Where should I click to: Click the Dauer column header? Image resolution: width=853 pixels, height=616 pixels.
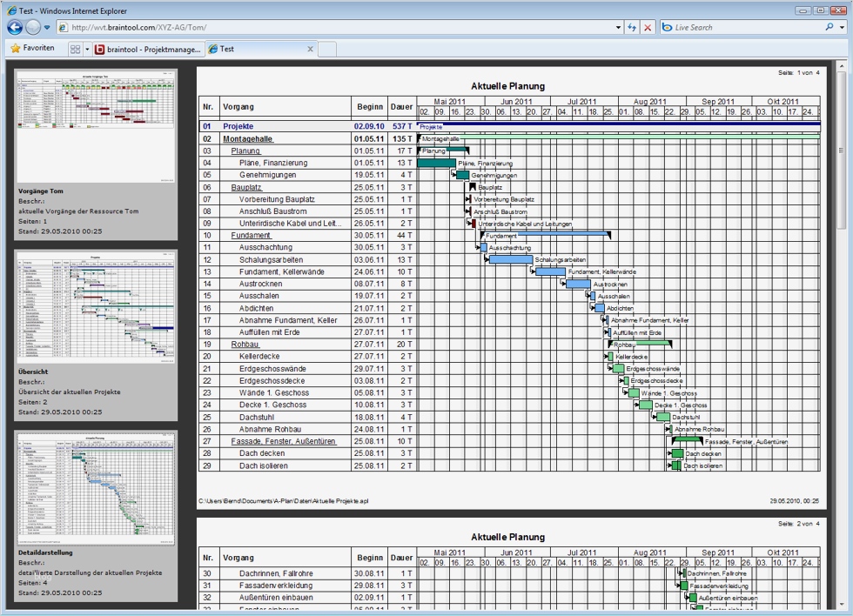(401, 106)
